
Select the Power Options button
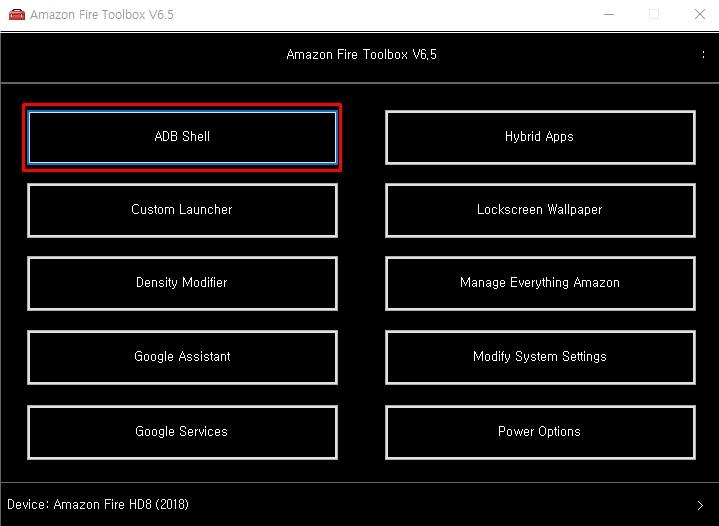[540, 432]
